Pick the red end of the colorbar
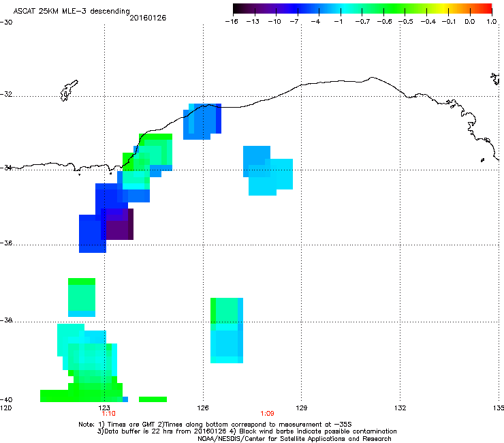 488,9
